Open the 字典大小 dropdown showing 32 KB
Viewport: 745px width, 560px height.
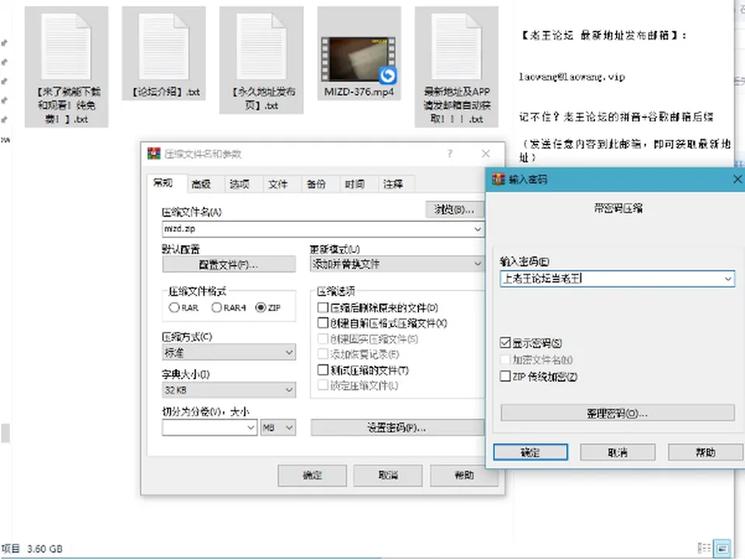coord(228,390)
